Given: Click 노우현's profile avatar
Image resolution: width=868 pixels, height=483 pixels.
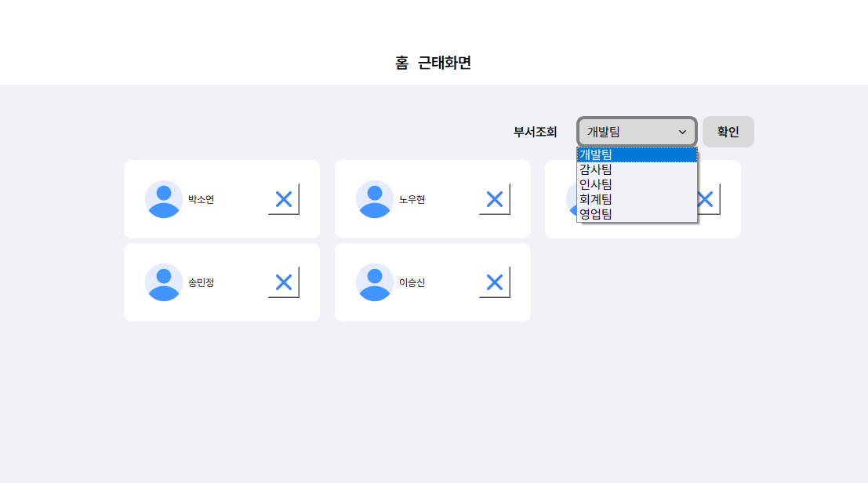Looking at the screenshot, I should [375, 199].
